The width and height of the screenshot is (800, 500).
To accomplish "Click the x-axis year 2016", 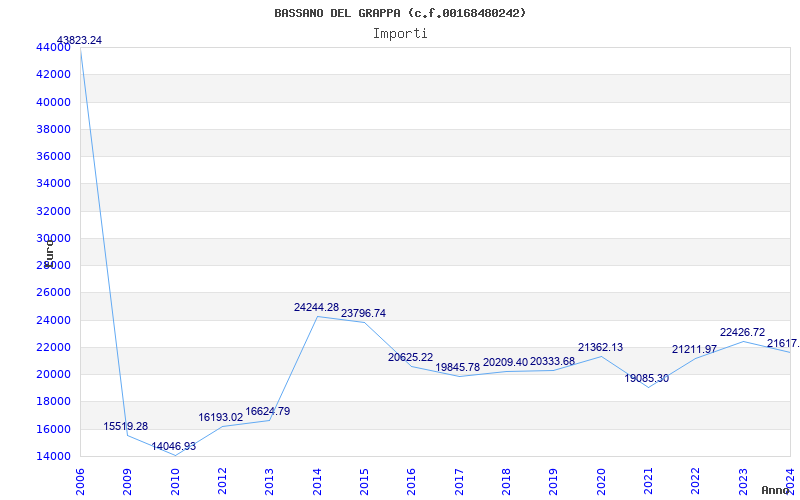I will [411, 482].
